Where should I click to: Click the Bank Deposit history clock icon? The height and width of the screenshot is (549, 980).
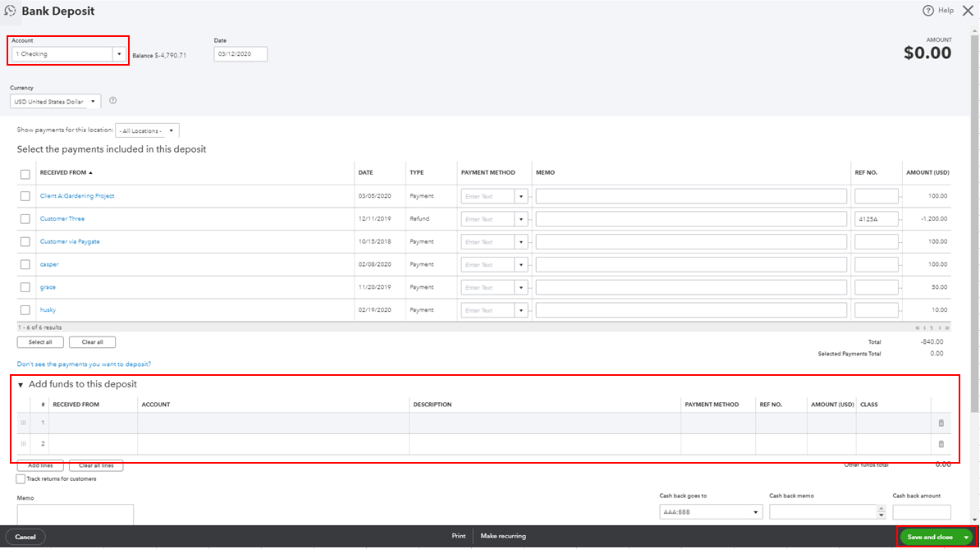pos(10,11)
